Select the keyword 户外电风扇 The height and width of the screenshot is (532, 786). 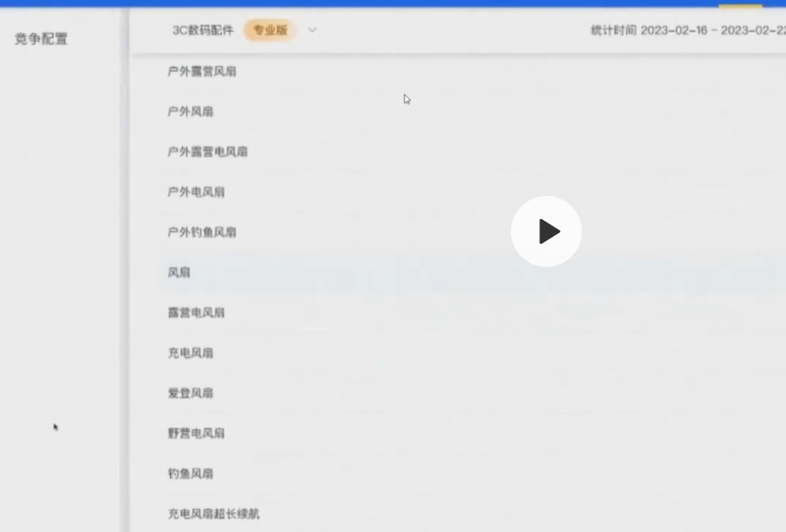[196, 192]
